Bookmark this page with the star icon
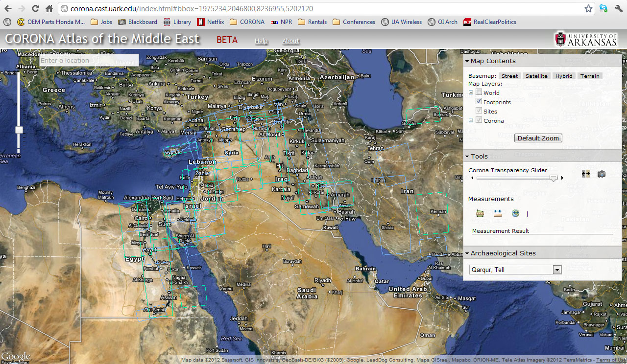 (588, 9)
